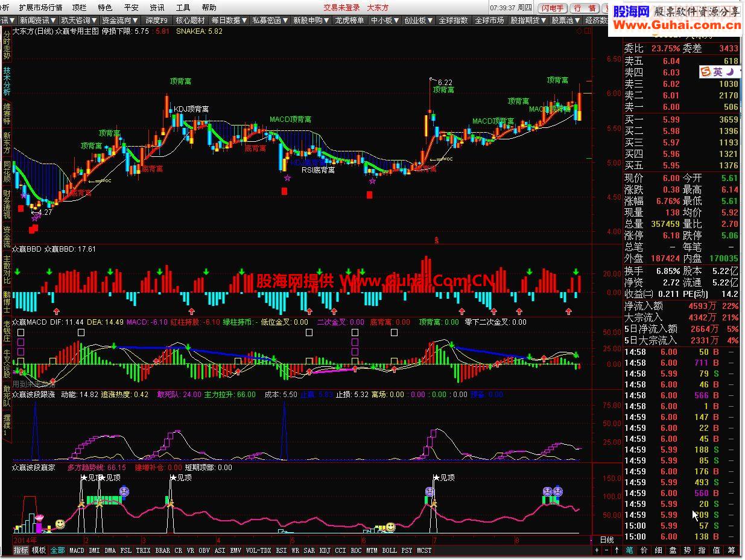Click the 龙虎榜单 toolbar button

coord(350,21)
